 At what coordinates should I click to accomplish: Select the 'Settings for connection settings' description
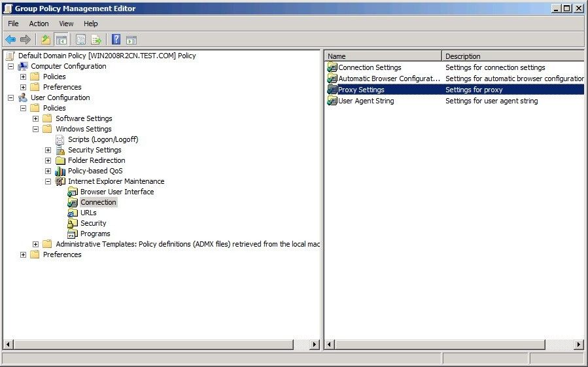pyautogui.click(x=495, y=67)
